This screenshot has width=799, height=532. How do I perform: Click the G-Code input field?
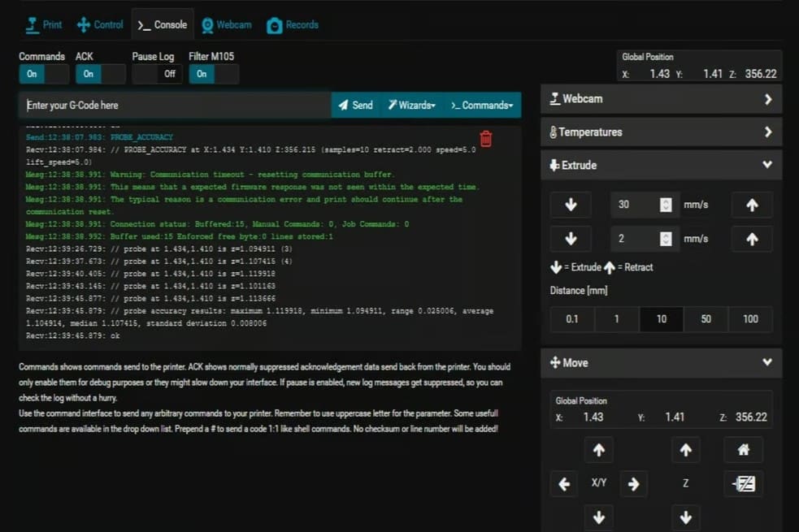click(x=175, y=105)
